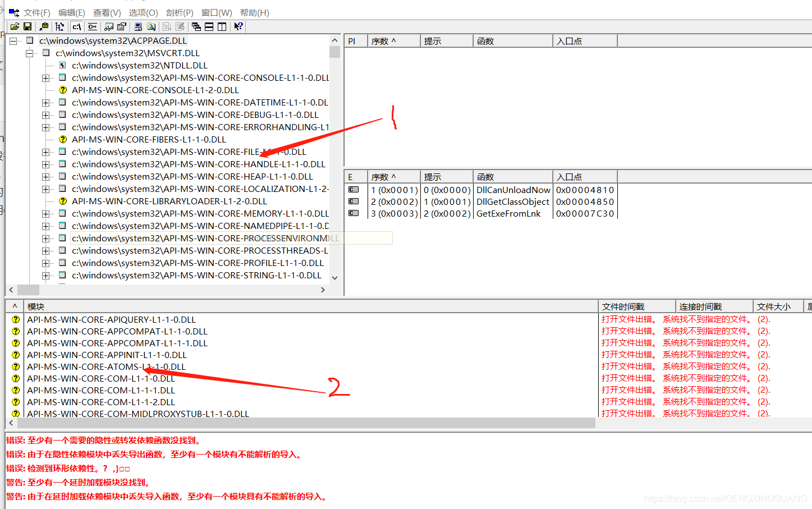Expand API-MS-WIN-CORE-PROFILE-L1-1-0.DLL node
The image size is (812, 509).
coord(45,263)
